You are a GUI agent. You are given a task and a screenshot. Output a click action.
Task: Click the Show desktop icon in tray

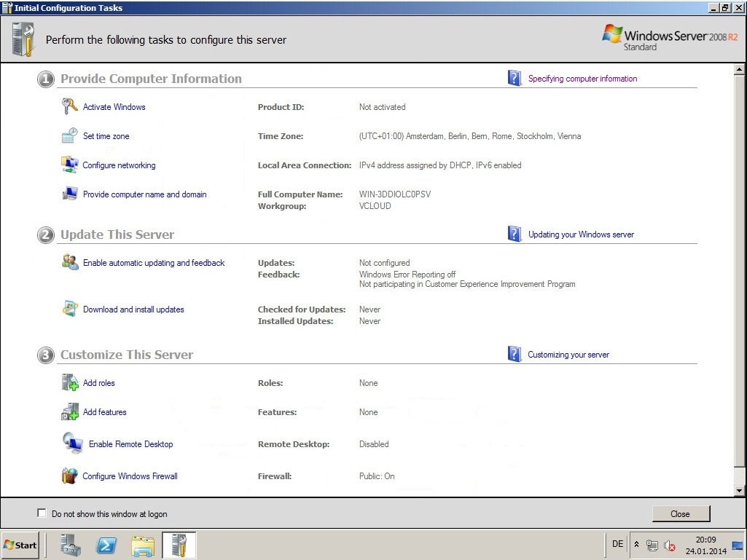pyautogui.click(x=738, y=545)
